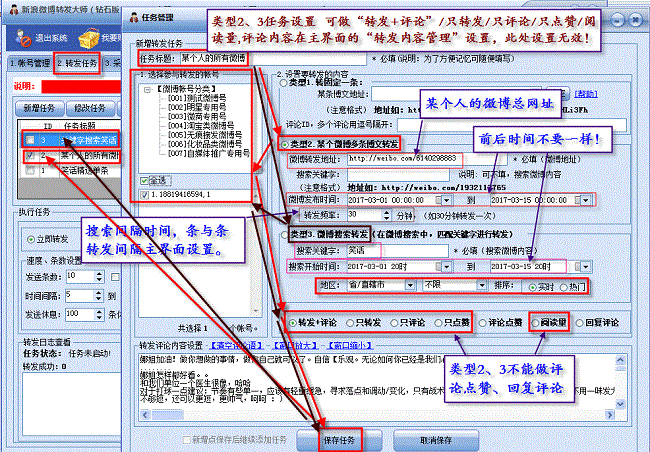Click the 【窗口放大】 link

295,345
